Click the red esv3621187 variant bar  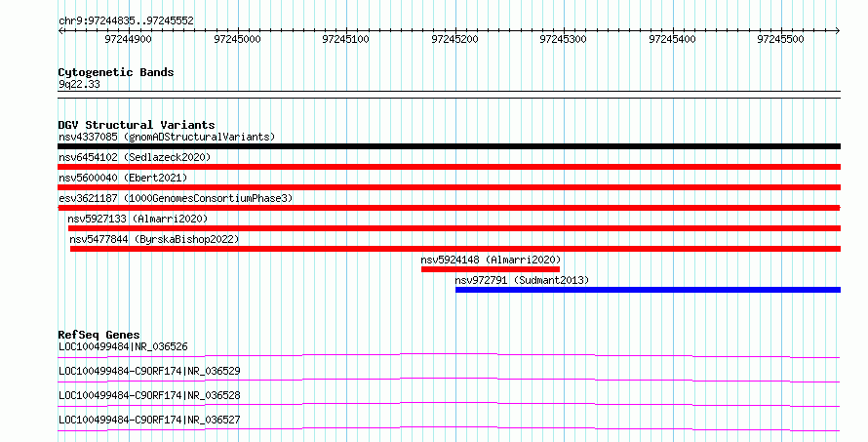coord(449,208)
